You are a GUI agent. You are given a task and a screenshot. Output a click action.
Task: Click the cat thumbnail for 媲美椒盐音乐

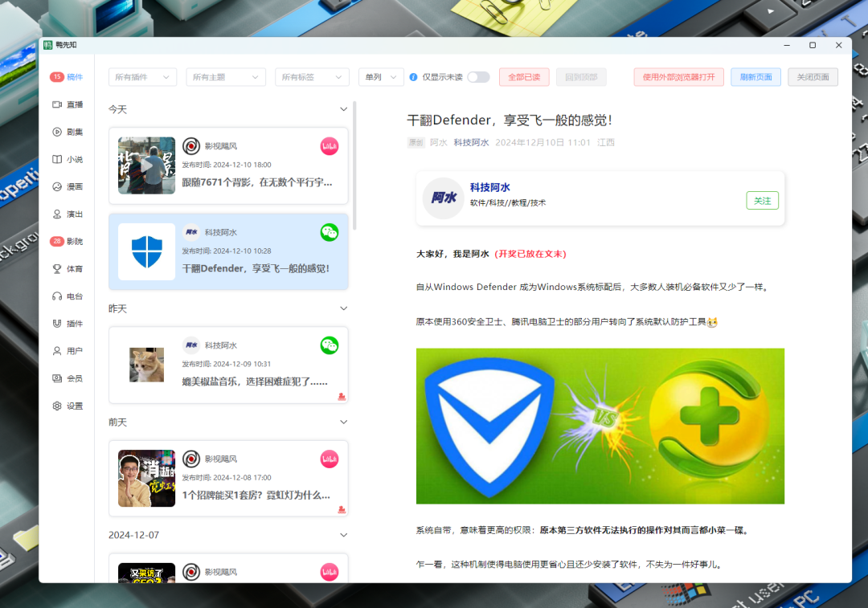(x=147, y=365)
